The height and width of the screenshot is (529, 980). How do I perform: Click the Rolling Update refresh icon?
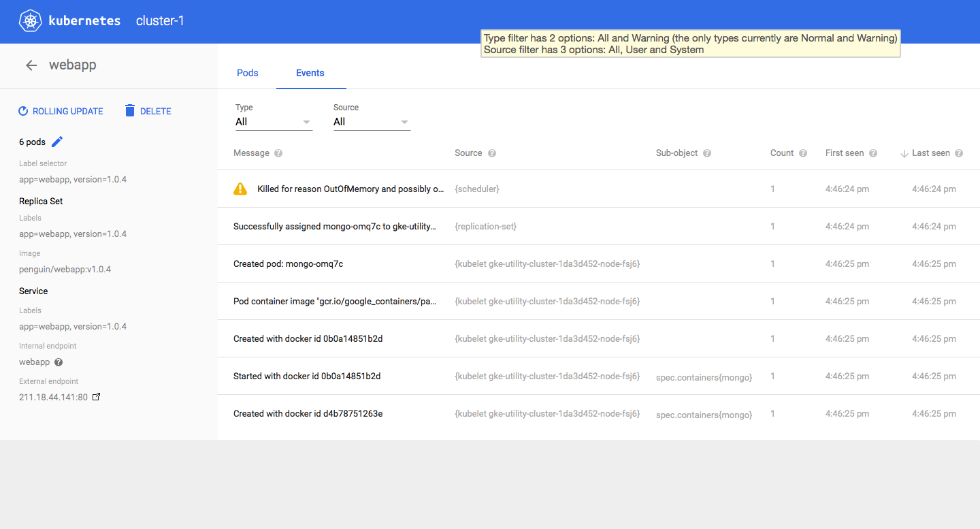point(23,111)
